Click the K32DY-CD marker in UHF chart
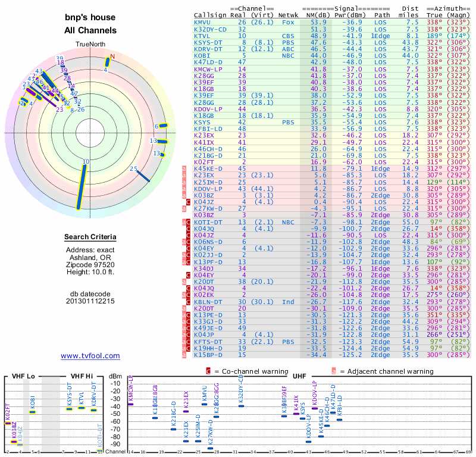The height and width of the screenshot is (457, 476). click(x=241, y=406)
